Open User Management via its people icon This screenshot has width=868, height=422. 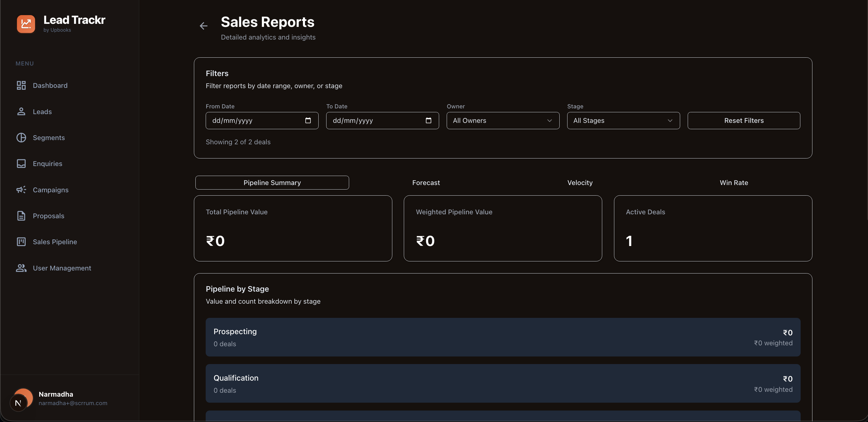point(21,268)
